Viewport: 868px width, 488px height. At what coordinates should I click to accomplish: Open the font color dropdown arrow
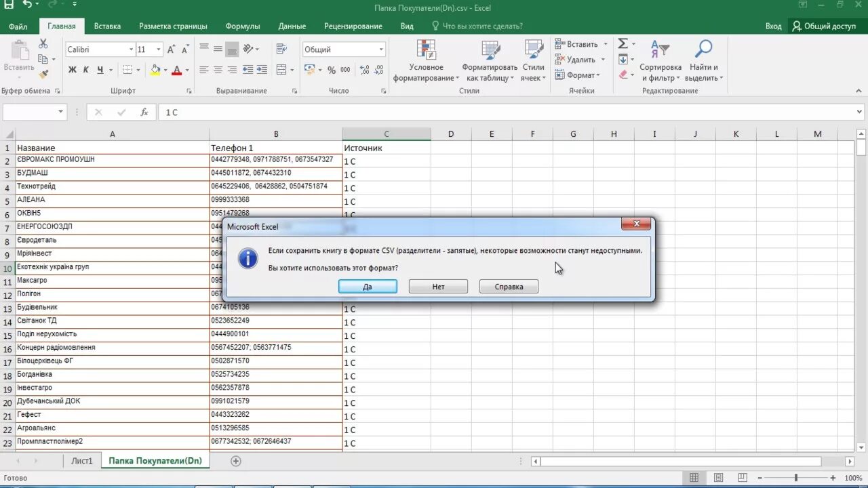coord(186,70)
